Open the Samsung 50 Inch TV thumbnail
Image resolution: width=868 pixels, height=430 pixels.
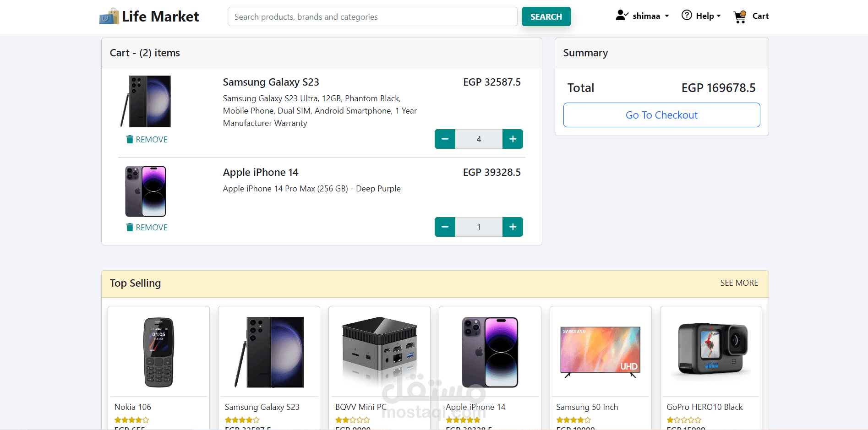(600, 352)
